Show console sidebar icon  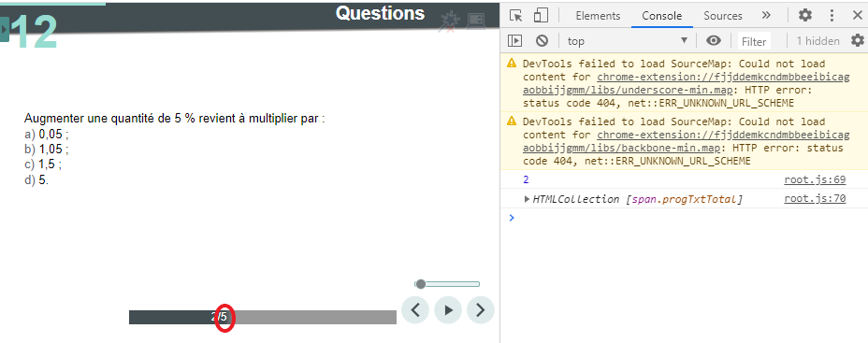[x=515, y=40]
